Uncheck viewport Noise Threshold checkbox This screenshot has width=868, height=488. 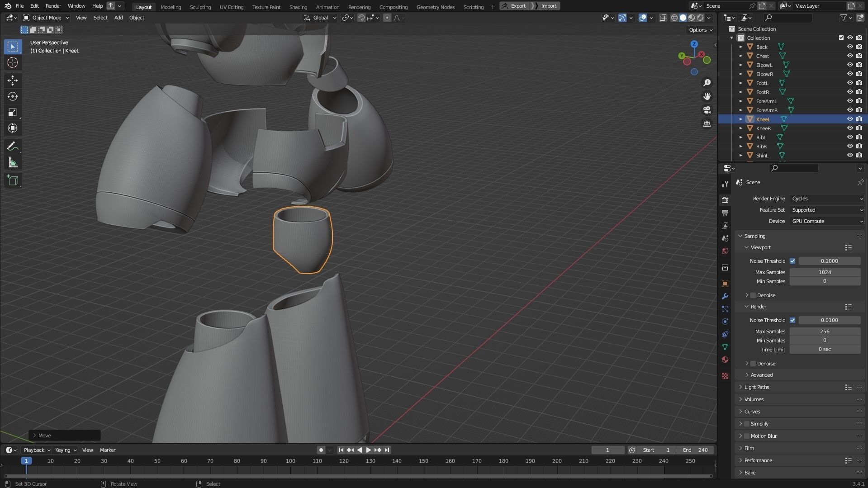792,261
